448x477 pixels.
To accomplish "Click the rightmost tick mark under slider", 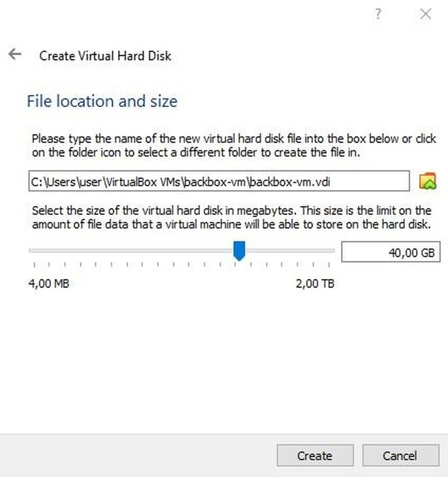I will (329, 265).
